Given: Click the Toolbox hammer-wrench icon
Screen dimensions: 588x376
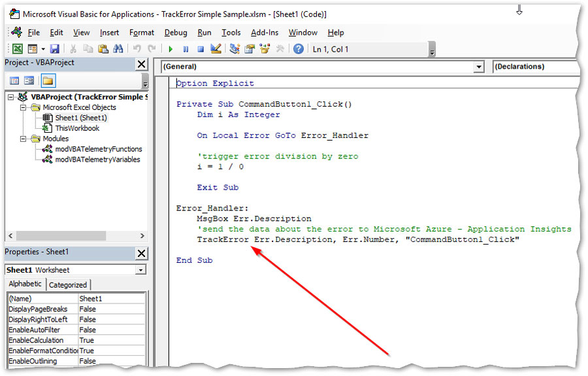Looking at the screenshot, I should (280, 49).
